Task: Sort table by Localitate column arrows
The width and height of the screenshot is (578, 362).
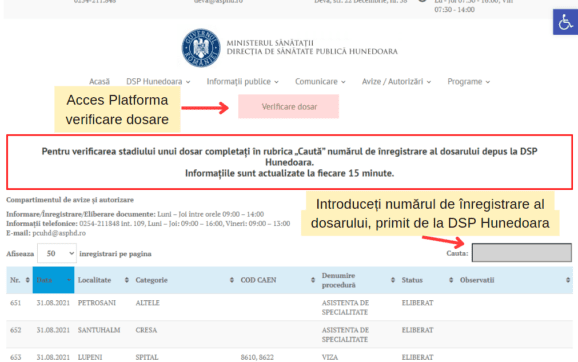Action: point(126,280)
